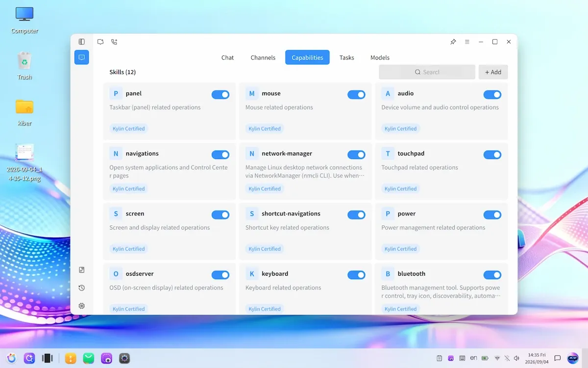This screenshot has height=368, width=588.
Task: Switch off the screen skill
Action: pos(220,215)
